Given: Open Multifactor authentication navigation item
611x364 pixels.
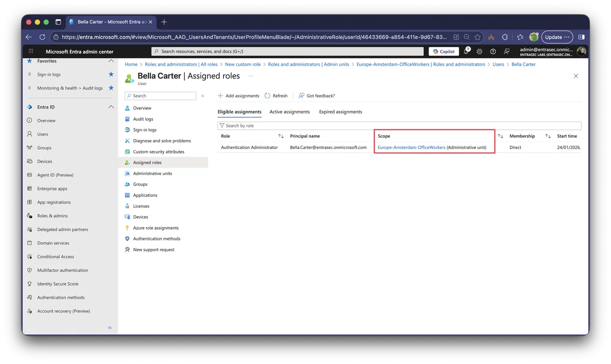Looking at the screenshot, I should 62,270.
